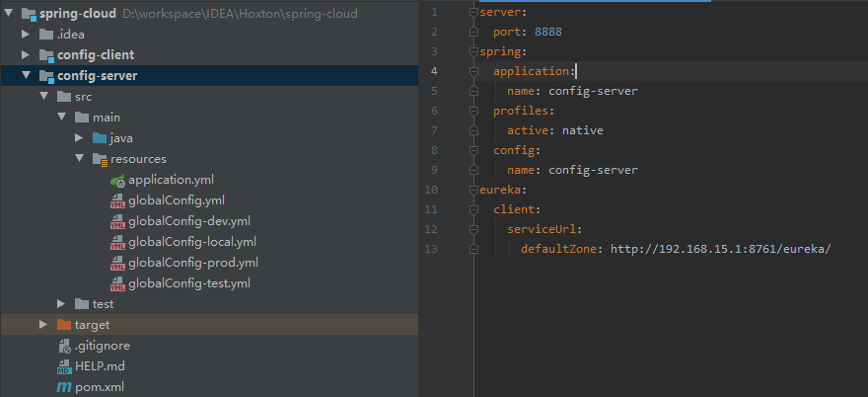Screen dimensions: 868x397
Task: Open pom.xml file
Action: pos(100,387)
